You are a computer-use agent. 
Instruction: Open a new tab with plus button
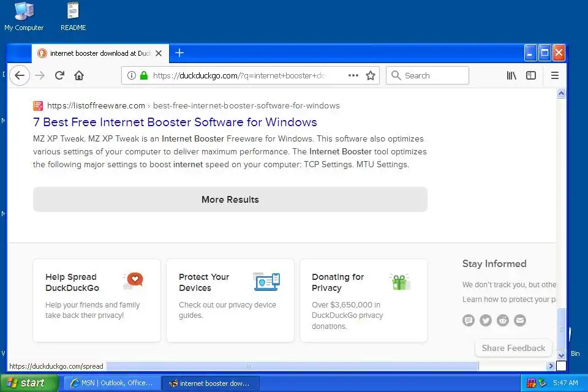coord(179,53)
